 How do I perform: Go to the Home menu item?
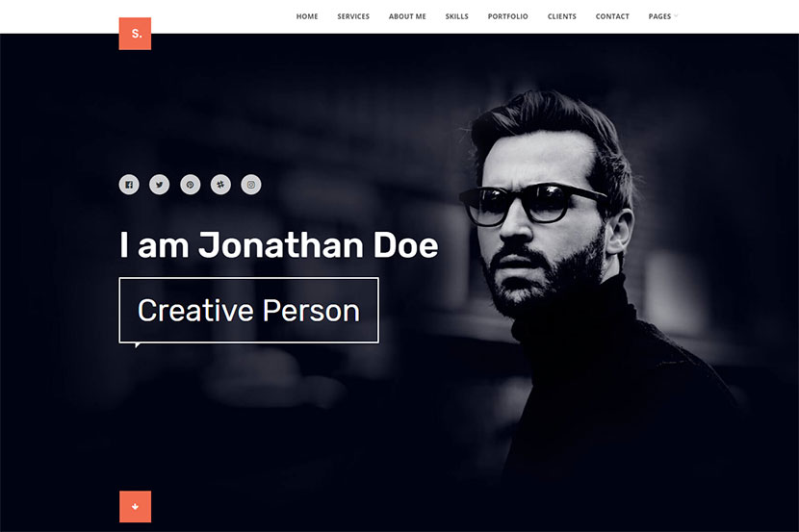pyautogui.click(x=307, y=16)
